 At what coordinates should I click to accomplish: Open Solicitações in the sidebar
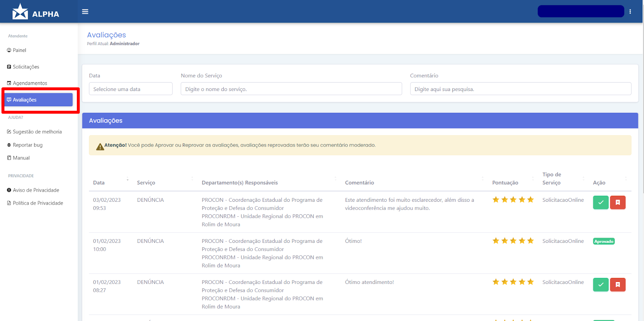pos(23,67)
